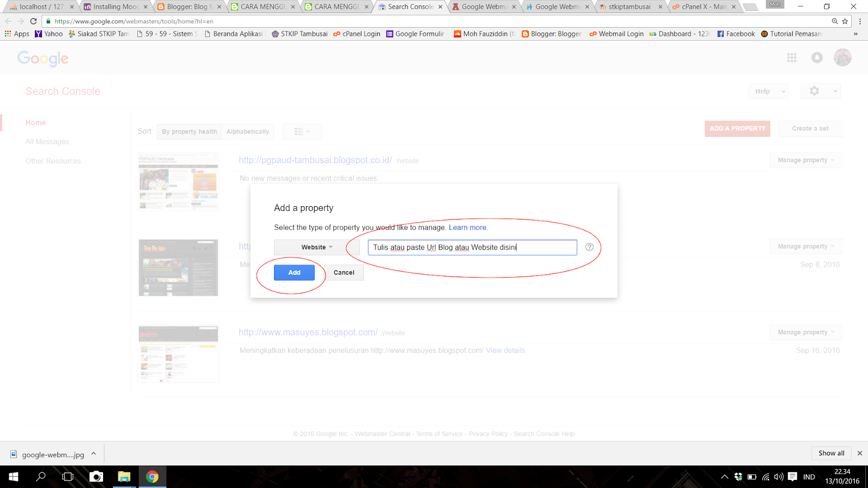Open the Google apps grid icon
Image resolution: width=868 pixels, height=488 pixels.
pyautogui.click(x=792, y=57)
